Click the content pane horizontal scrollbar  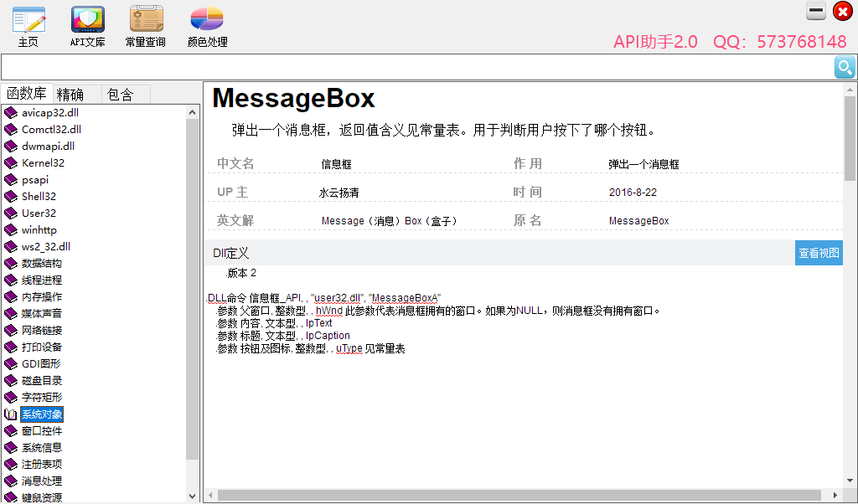pyautogui.click(x=519, y=496)
